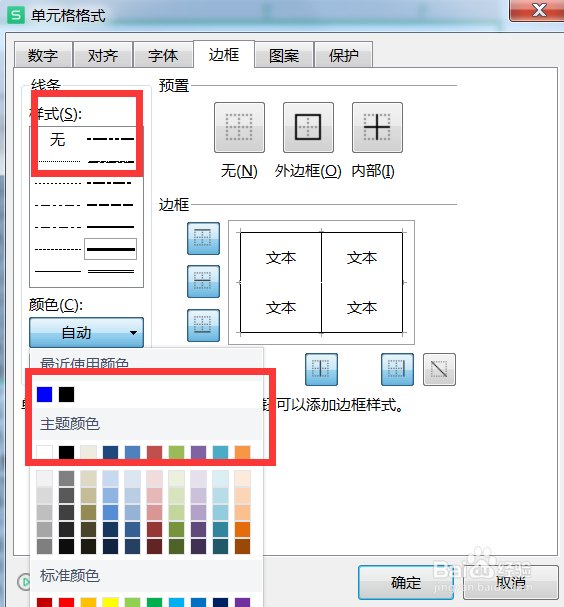
Task: Open the 自动 color dropdown
Action: [86, 333]
